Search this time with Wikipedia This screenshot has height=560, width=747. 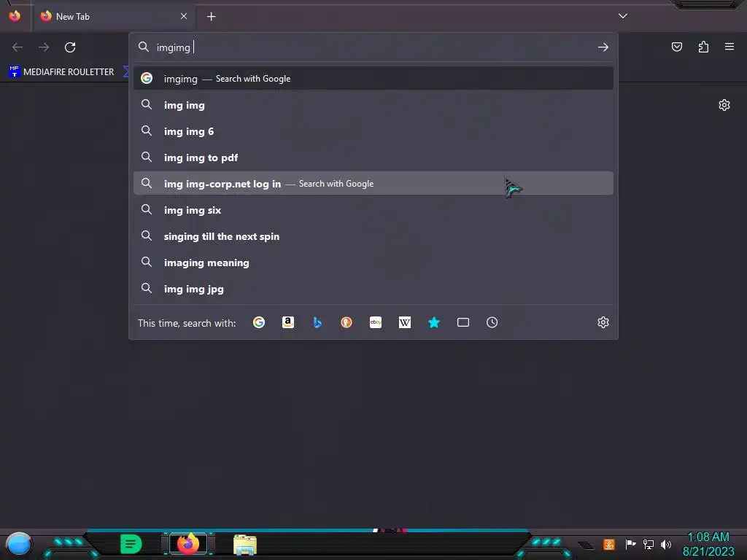404,322
